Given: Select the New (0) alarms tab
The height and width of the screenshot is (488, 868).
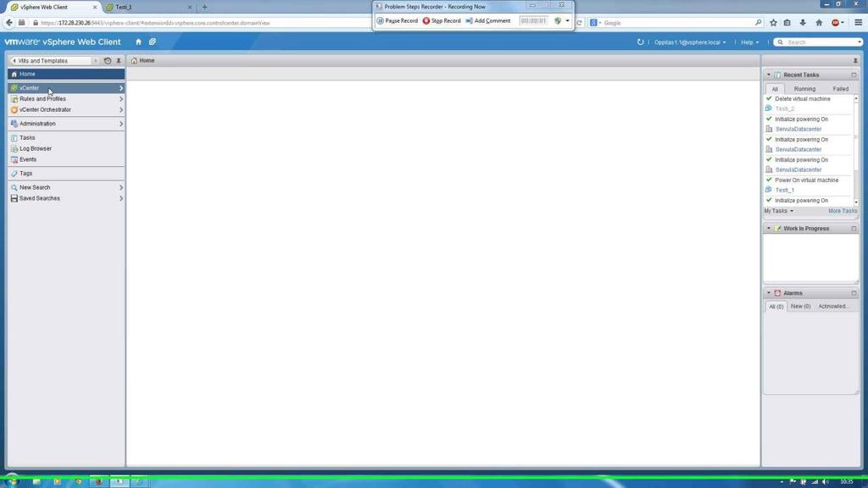Looking at the screenshot, I should tap(800, 307).
